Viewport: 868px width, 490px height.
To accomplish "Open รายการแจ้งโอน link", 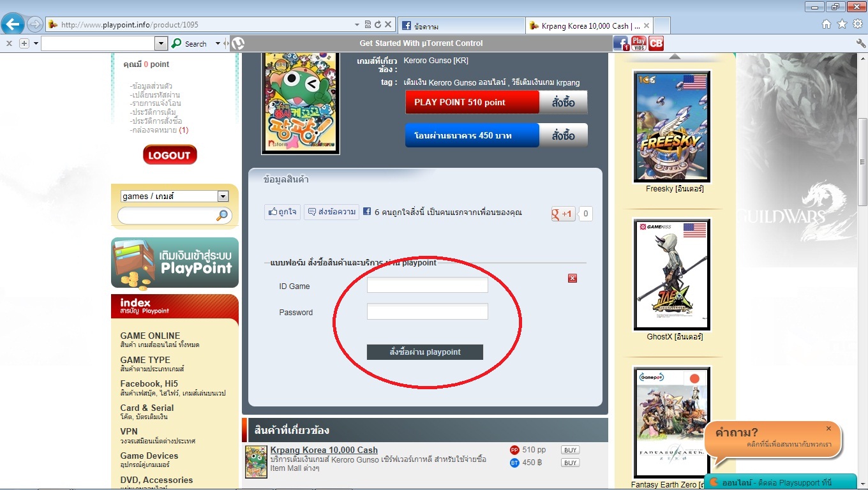I will coord(155,103).
